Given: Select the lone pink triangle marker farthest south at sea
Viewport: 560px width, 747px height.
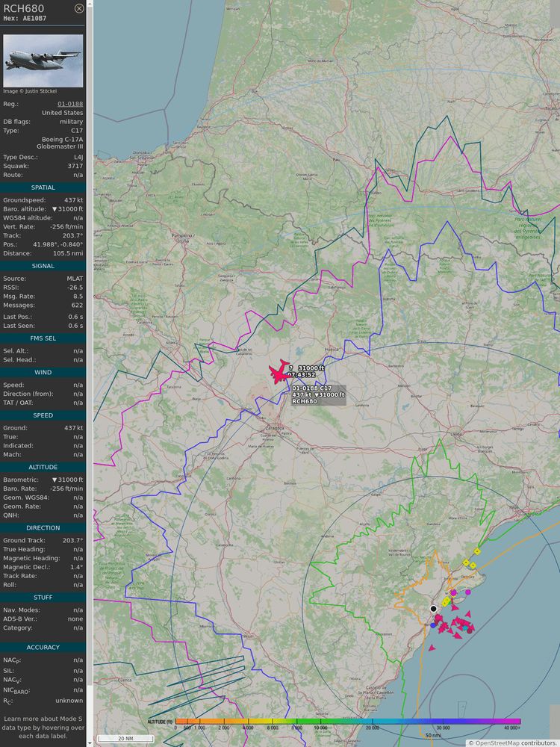Looking at the screenshot, I should tap(432, 648).
